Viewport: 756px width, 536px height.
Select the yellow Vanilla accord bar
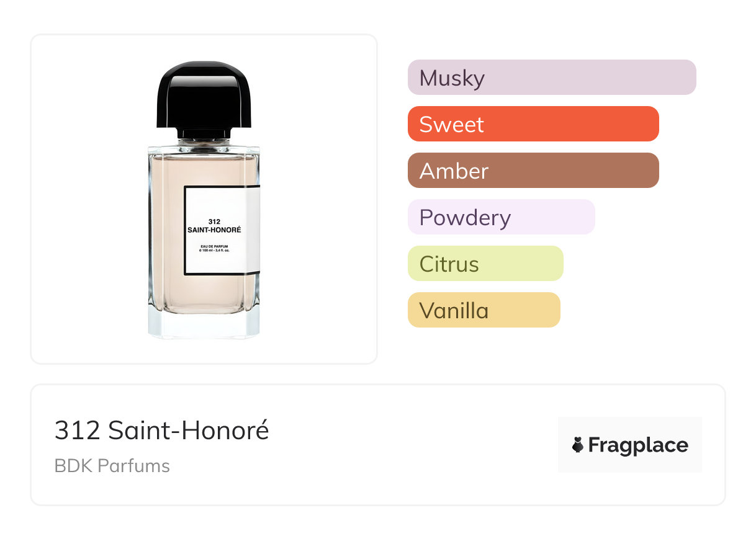click(484, 310)
